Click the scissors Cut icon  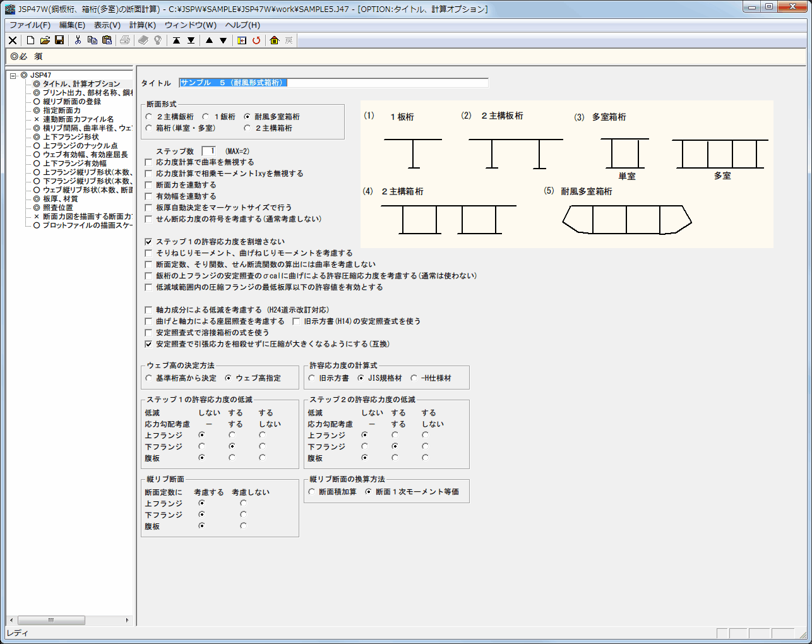click(78, 40)
